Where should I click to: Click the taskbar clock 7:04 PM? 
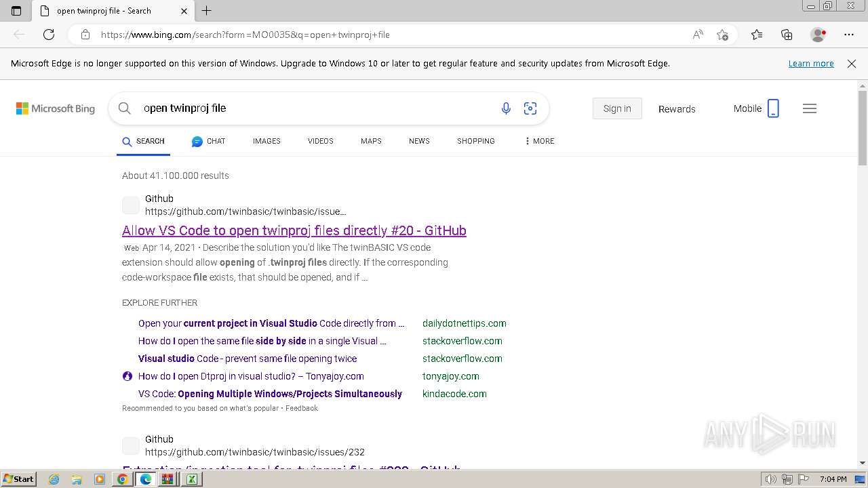(833, 479)
